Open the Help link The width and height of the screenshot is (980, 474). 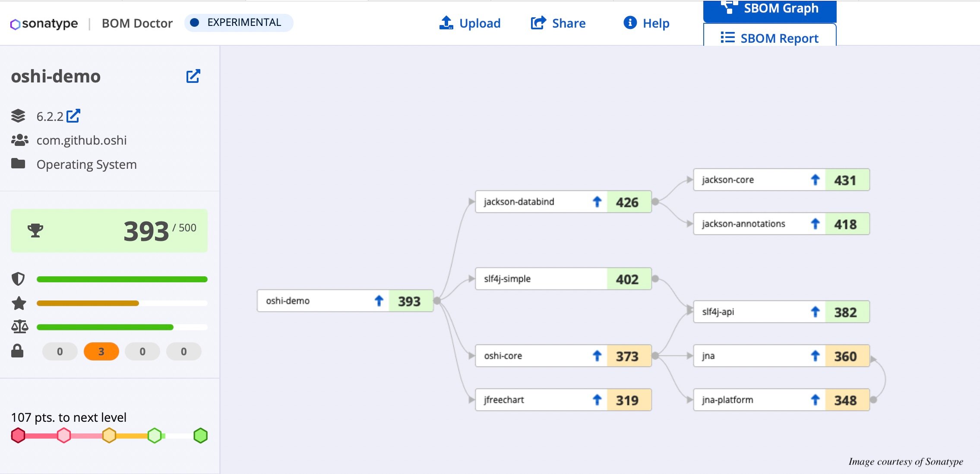point(647,23)
